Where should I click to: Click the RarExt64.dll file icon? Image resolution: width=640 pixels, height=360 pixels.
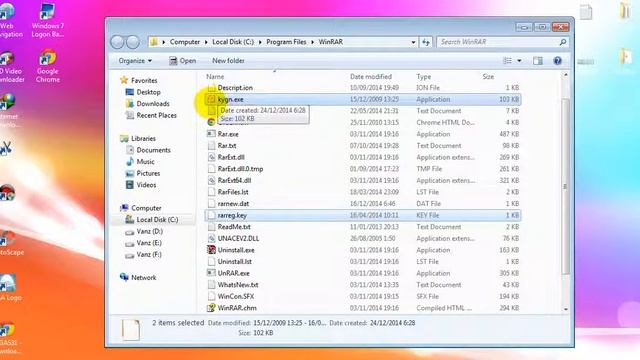[211, 180]
